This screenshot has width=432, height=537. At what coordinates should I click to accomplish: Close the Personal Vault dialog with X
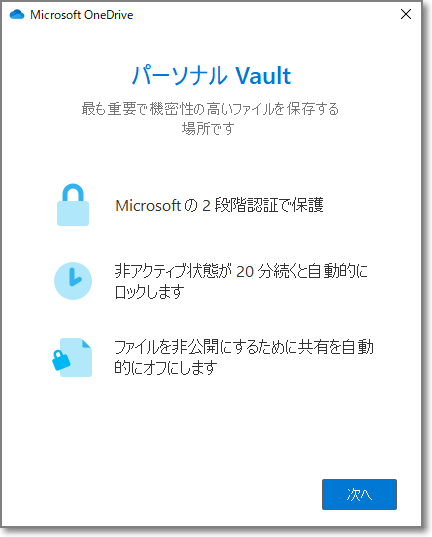click(406, 14)
